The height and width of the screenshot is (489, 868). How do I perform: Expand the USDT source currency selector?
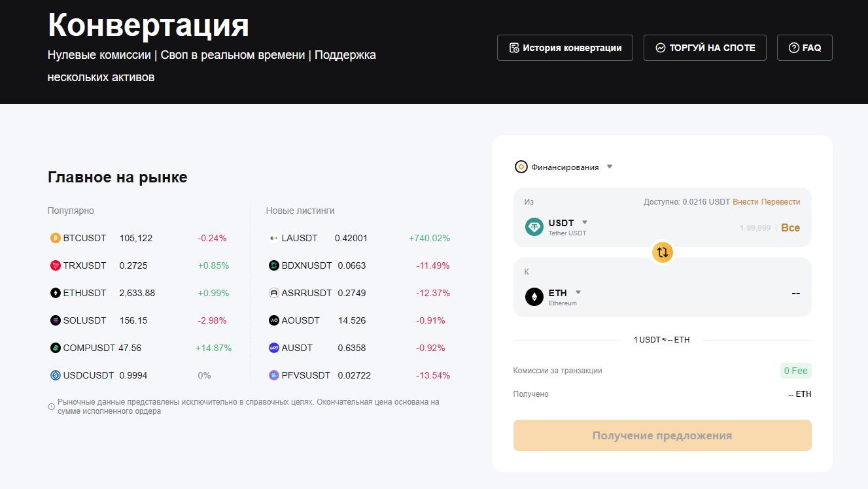tap(568, 227)
